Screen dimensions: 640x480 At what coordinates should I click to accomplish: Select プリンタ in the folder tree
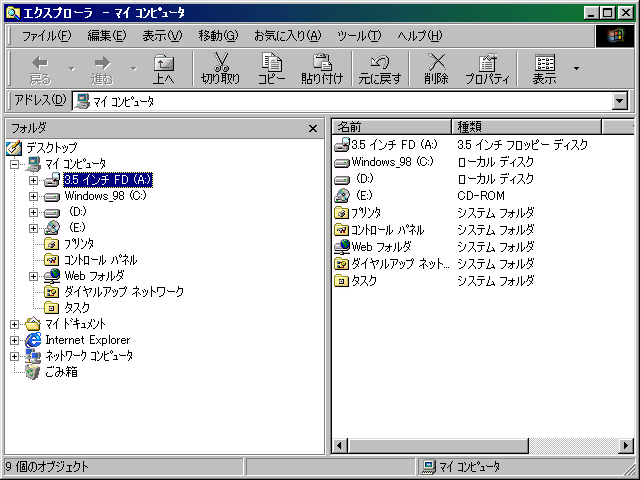point(79,244)
